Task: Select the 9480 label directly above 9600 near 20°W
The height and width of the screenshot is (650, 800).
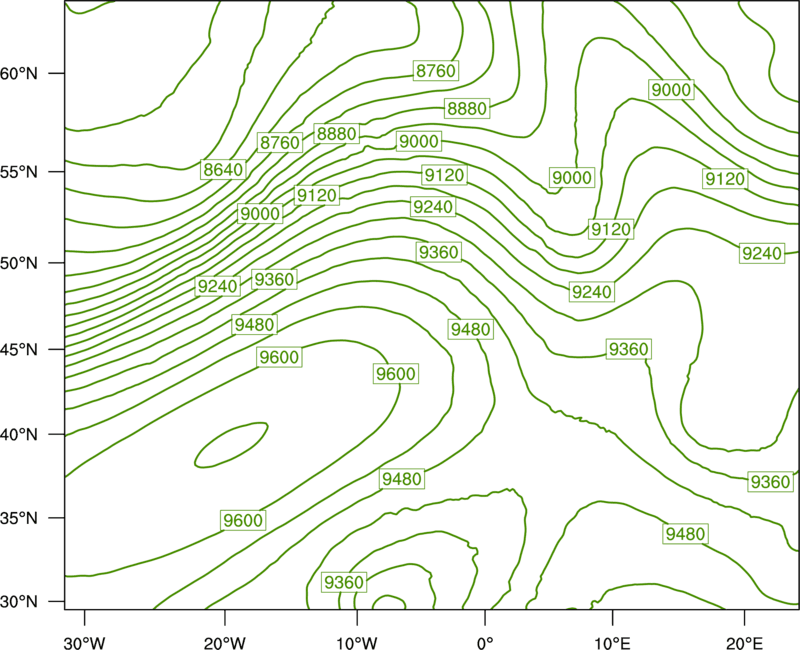Action: pyautogui.click(x=254, y=324)
